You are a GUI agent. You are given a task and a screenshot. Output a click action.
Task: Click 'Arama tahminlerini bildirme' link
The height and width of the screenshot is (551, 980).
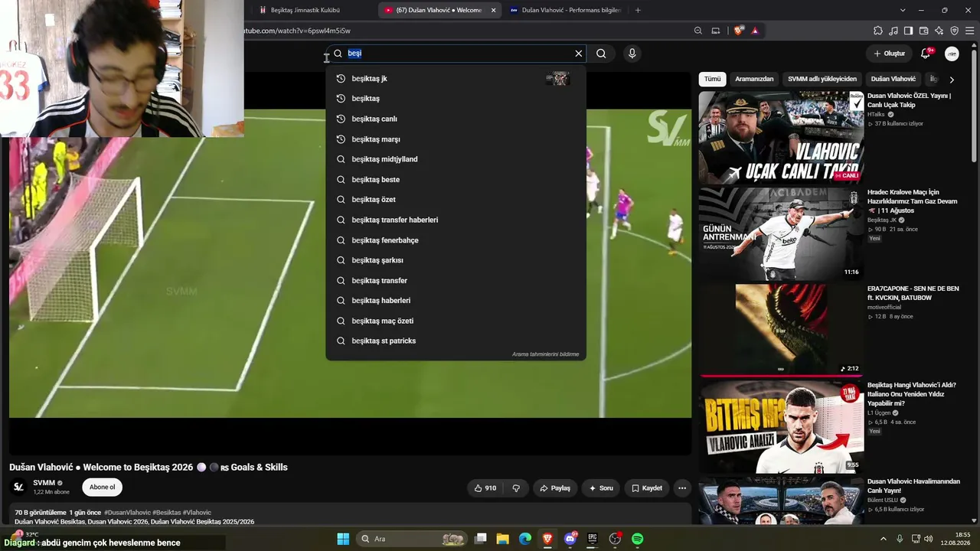click(x=545, y=354)
